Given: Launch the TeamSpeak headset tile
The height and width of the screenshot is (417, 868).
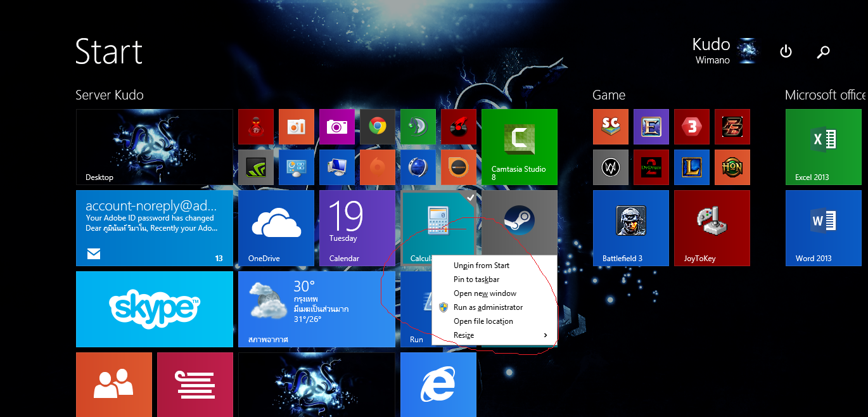Looking at the screenshot, I should coord(418,127).
